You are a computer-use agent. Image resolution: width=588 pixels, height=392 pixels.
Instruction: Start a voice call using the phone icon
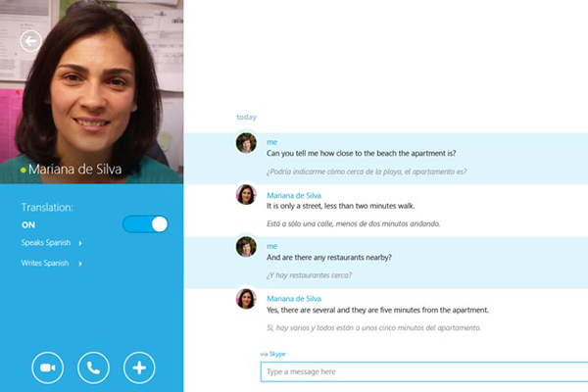coord(93,367)
